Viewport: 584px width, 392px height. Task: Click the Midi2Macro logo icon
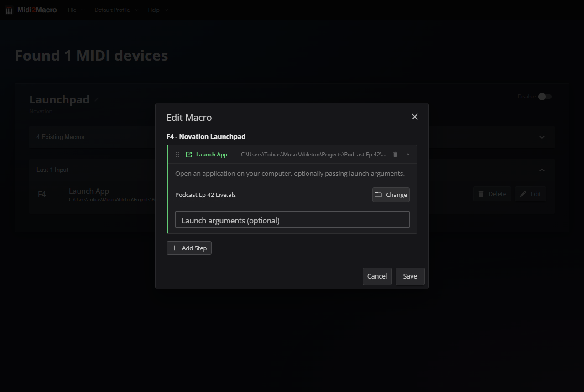point(9,10)
